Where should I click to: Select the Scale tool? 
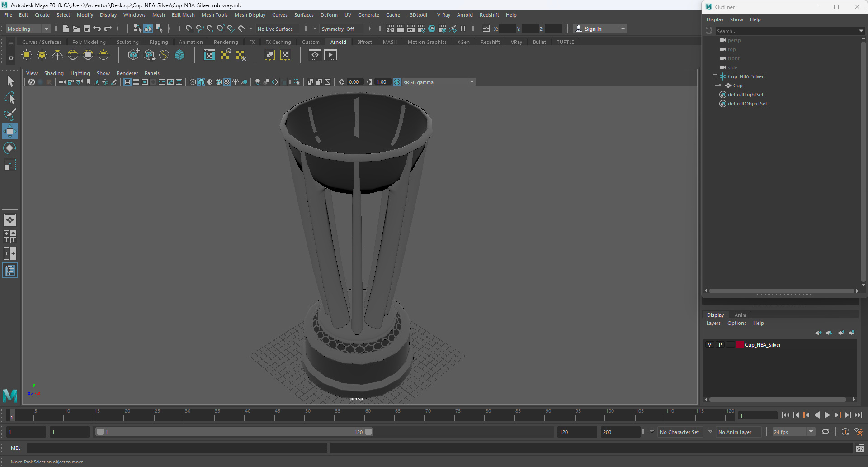coord(10,165)
